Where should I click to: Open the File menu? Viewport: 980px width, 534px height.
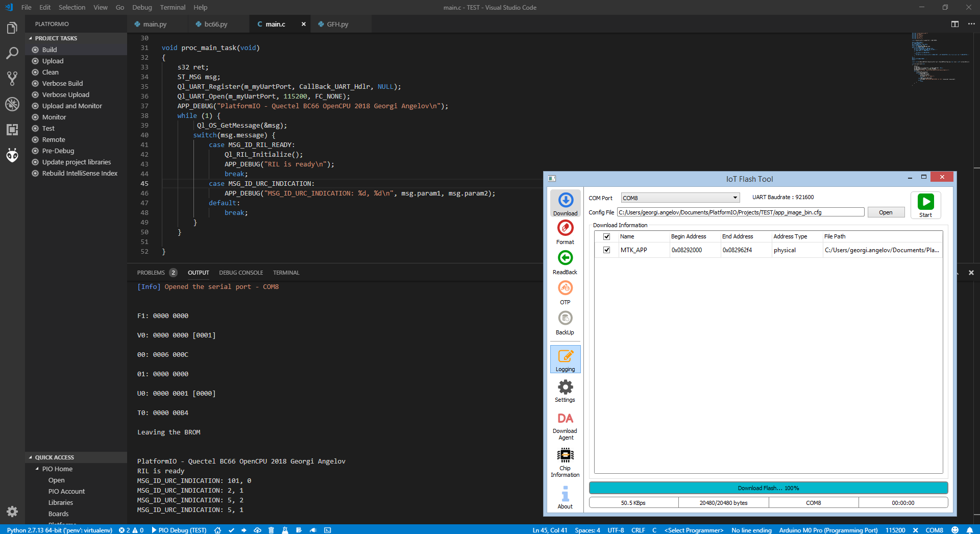27,7
